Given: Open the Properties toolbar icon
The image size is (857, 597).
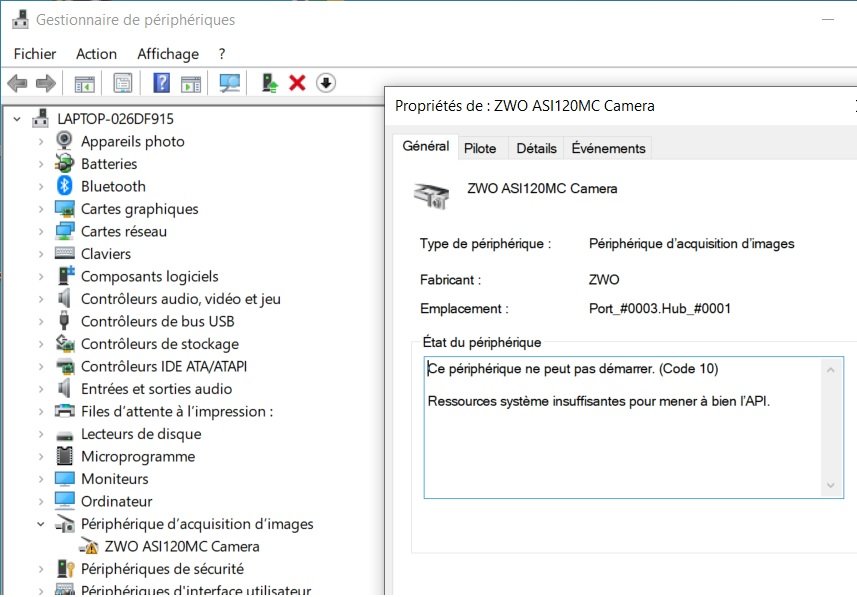Looking at the screenshot, I should point(122,84).
